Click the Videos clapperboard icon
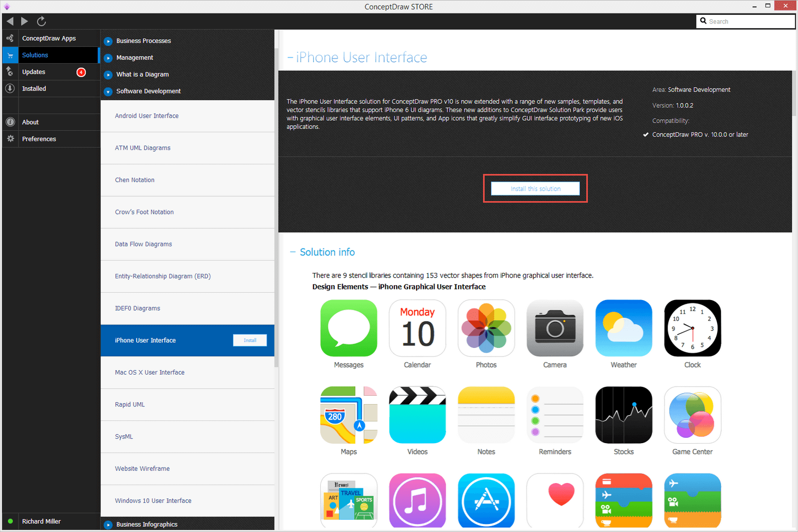This screenshot has width=798, height=532. (x=418, y=415)
